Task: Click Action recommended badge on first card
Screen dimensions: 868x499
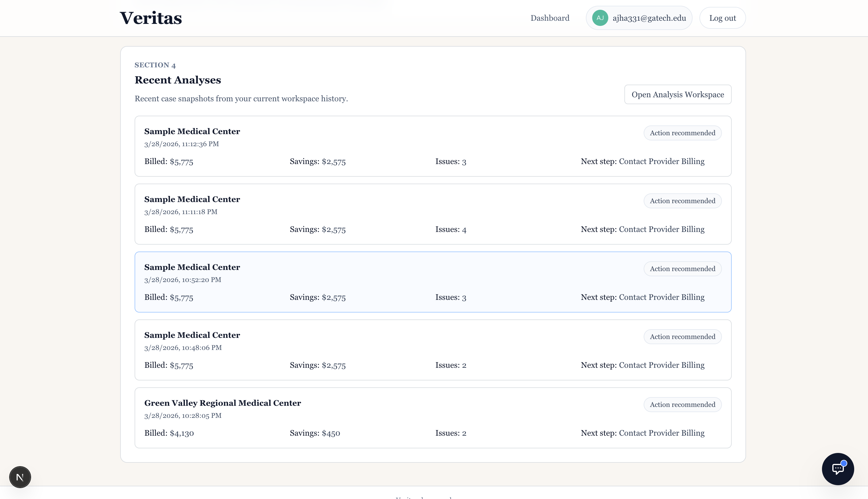Action: (682, 133)
